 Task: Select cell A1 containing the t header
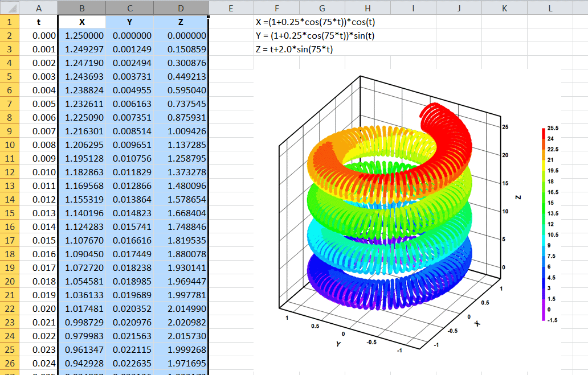pos(39,22)
